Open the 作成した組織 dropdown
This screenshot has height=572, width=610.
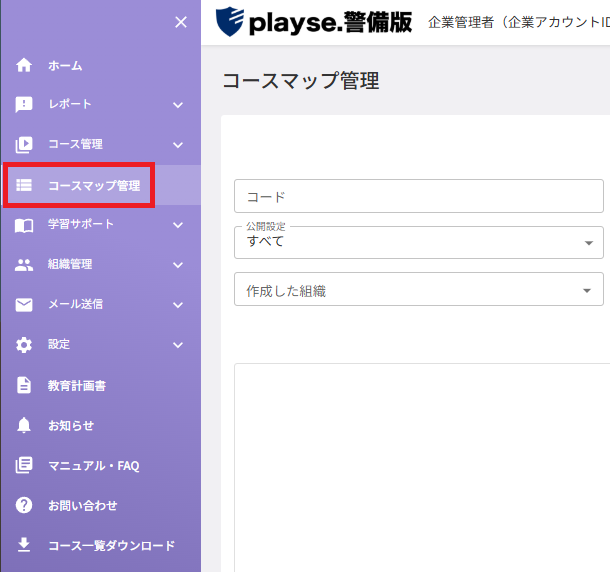(419, 289)
